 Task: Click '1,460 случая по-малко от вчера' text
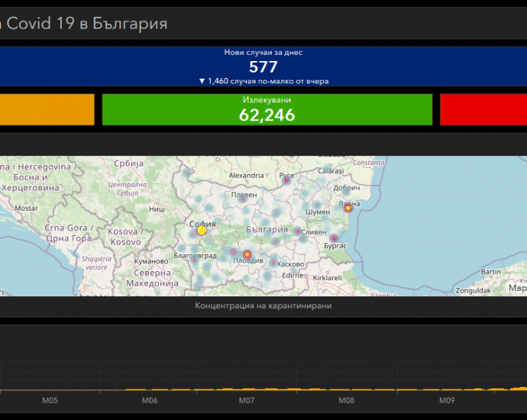pyautogui.click(x=268, y=81)
